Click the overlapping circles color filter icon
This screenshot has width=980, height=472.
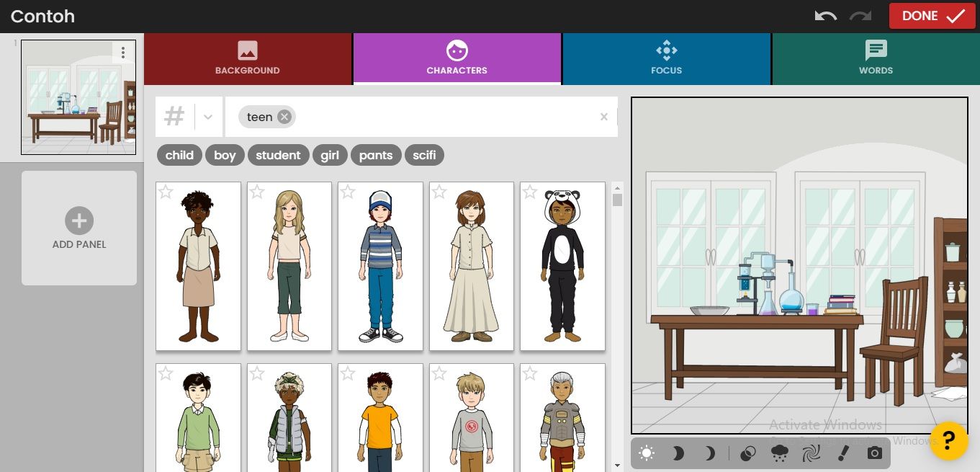748,453
